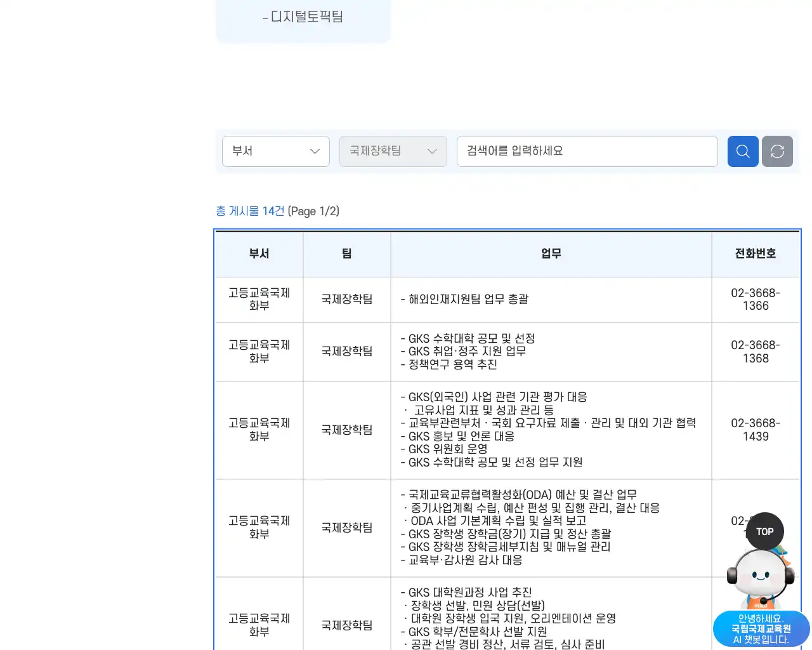
Task: Open the 국제장학팀 team dropdown
Action: pyautogui.click(x=393, y=151)
